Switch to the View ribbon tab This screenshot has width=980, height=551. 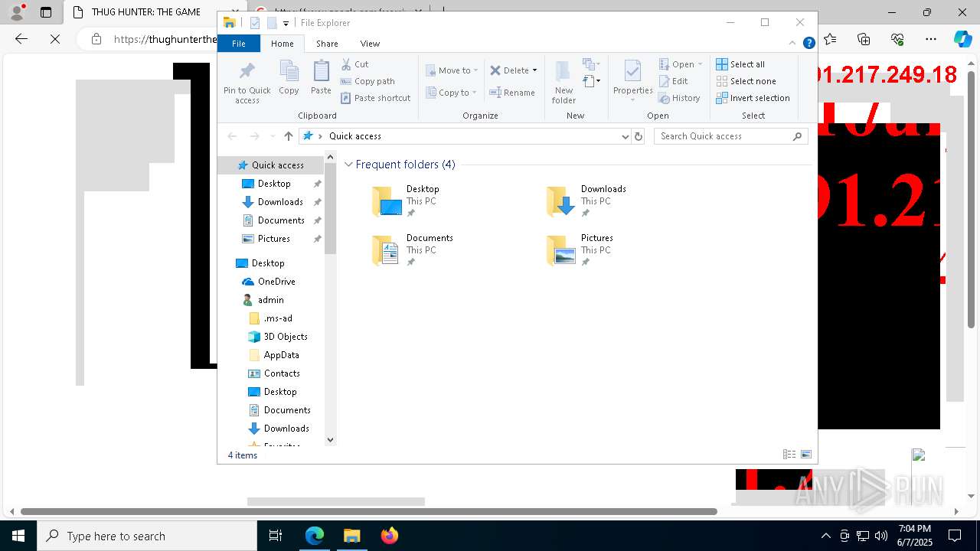pyautogui.click(x=370, y=44)
